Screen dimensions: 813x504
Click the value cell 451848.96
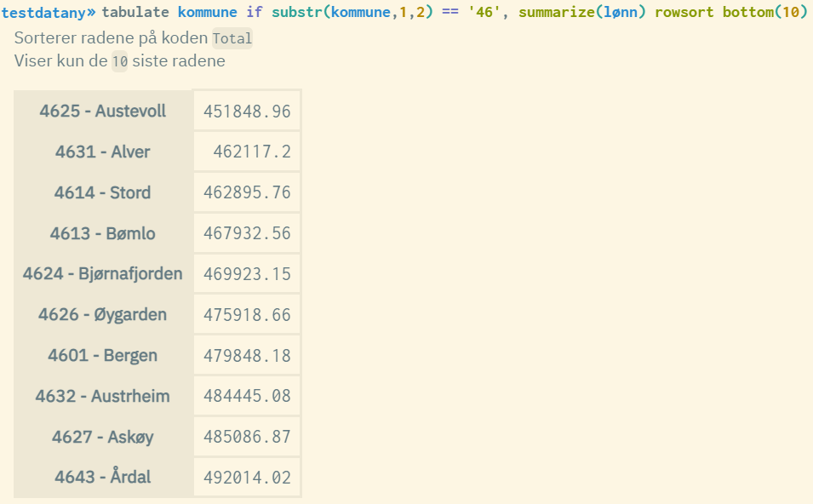(x=247, y=112)
